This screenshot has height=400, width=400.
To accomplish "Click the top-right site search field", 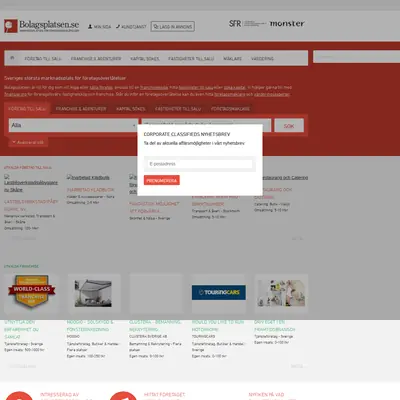I will tap(356, 57).
